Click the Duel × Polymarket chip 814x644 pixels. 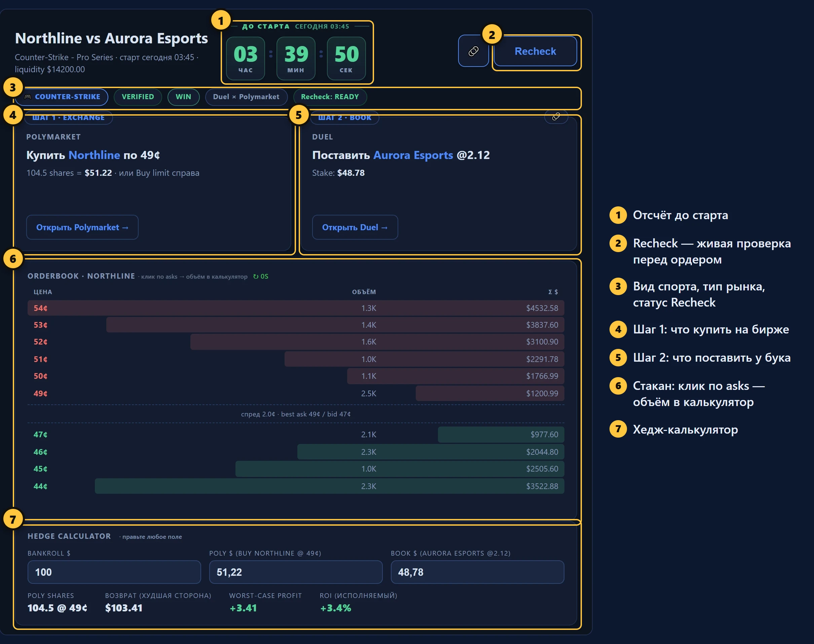pyautogui.click(x=246, y=97)
